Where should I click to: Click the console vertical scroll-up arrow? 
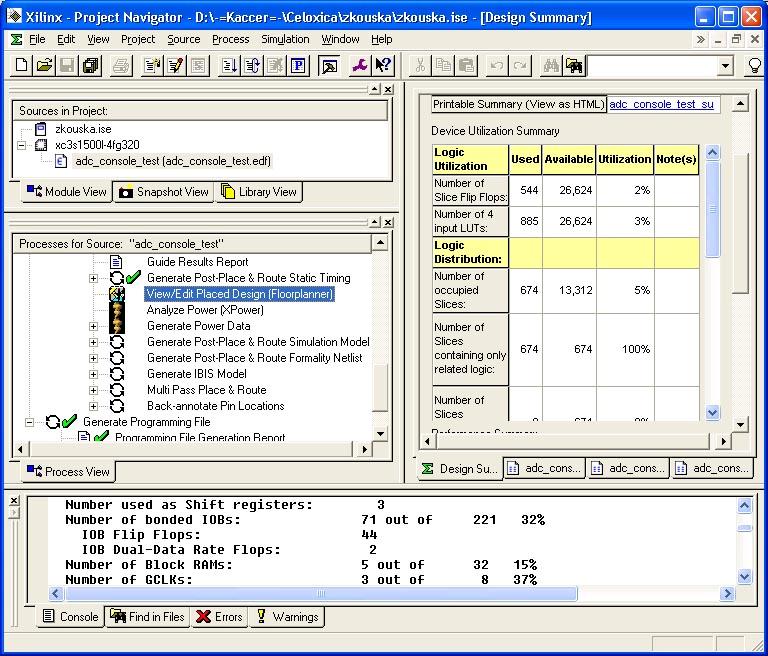(744, 505)
